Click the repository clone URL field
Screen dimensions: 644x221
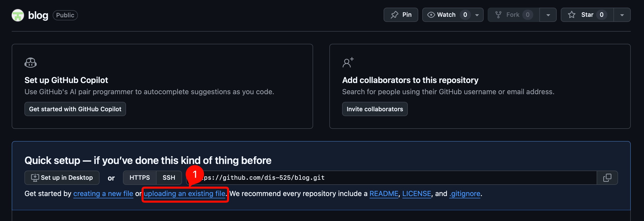tap(382, 178)
